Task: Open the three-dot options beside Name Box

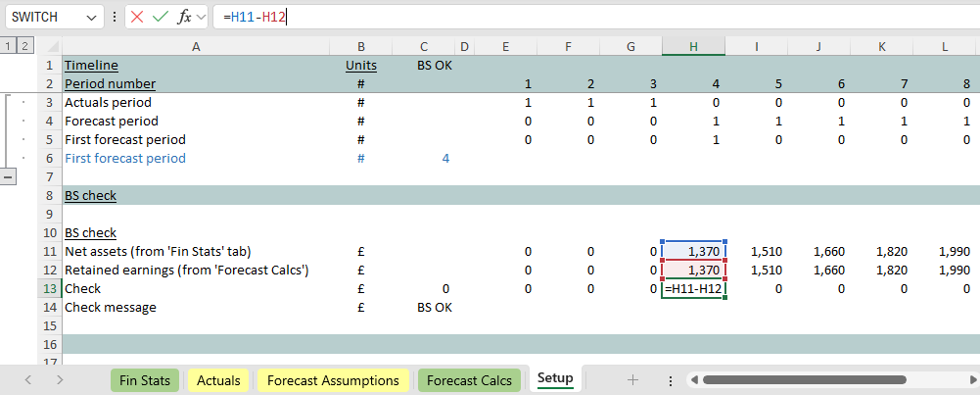Action: (116, 18)
